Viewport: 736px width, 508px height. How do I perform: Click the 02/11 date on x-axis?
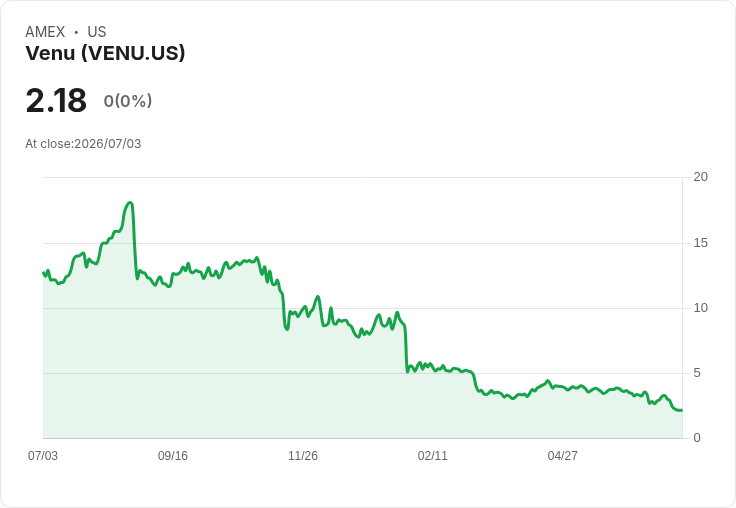point(432,455)
